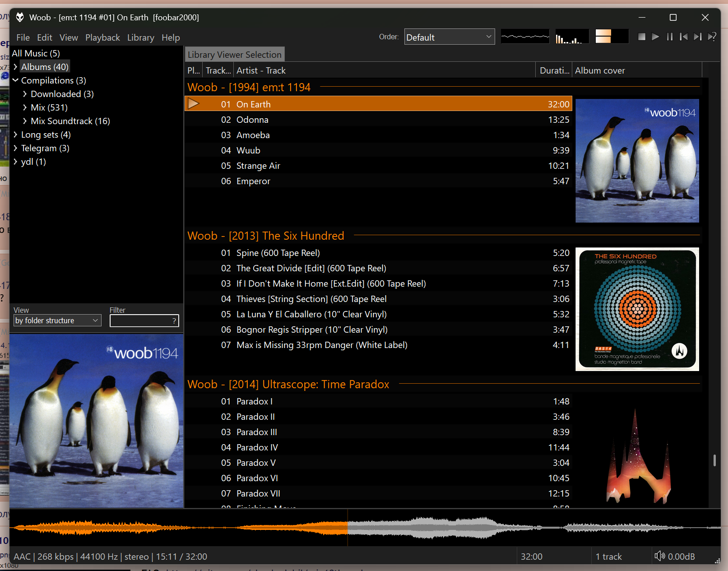Open the Library menu

click(x=140, y=37)
